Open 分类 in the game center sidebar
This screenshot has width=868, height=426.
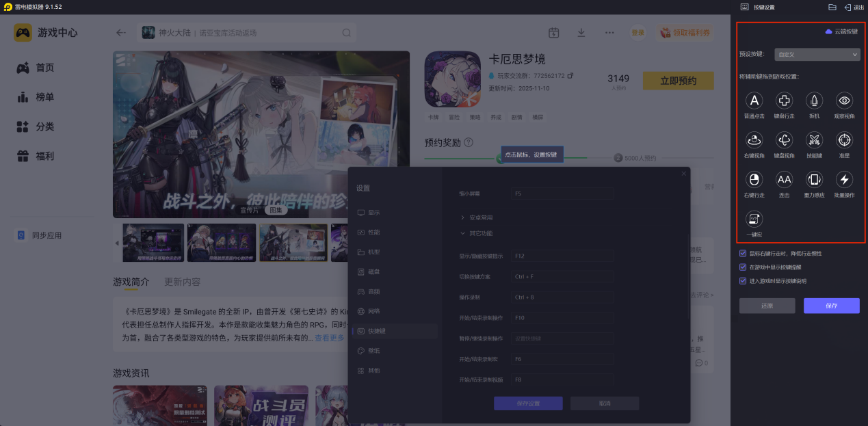36,127
